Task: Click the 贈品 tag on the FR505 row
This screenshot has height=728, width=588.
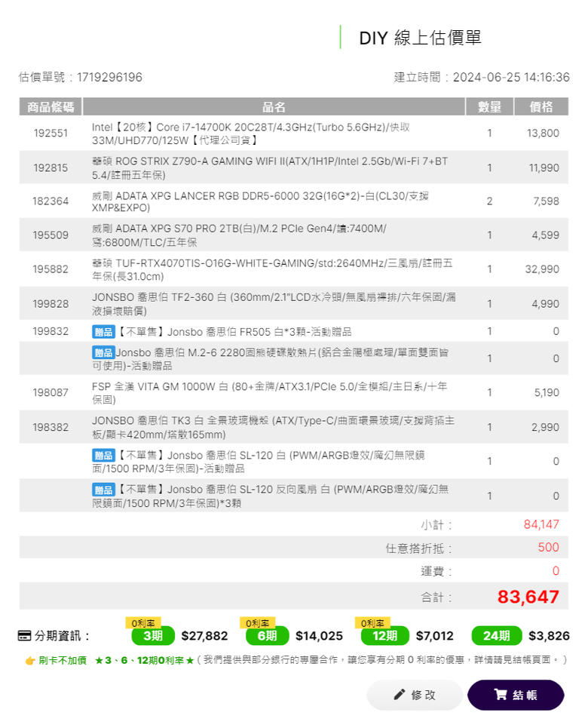Action: pyautogui.click(x=103, y=331)
